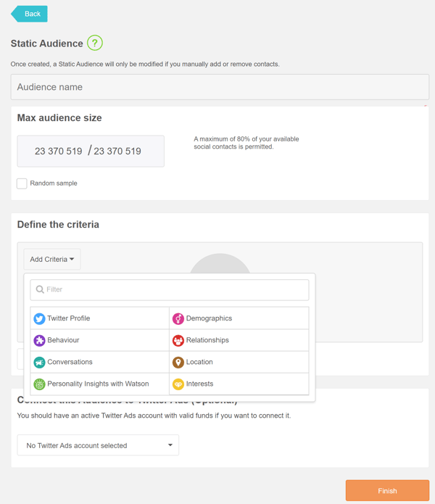The width and height of the screenshot is (435, 504).
Task: Click the orange Finish button
Action: pyautogui.click(x=387, y=490)
